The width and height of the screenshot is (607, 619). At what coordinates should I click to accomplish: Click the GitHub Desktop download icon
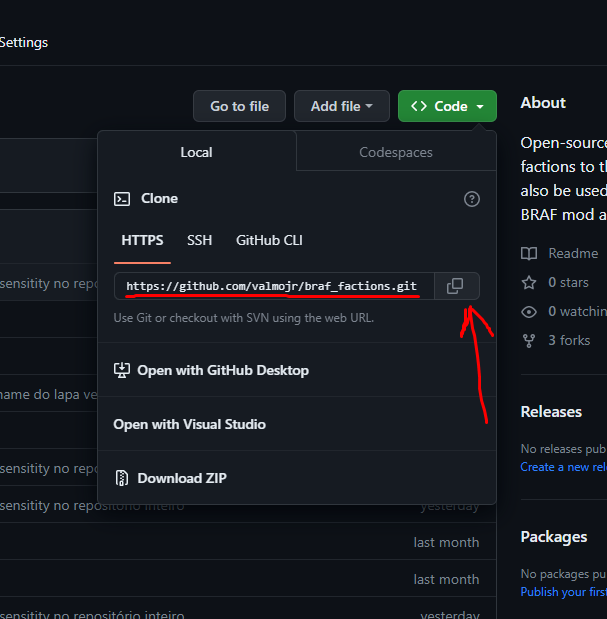[122, 370]
